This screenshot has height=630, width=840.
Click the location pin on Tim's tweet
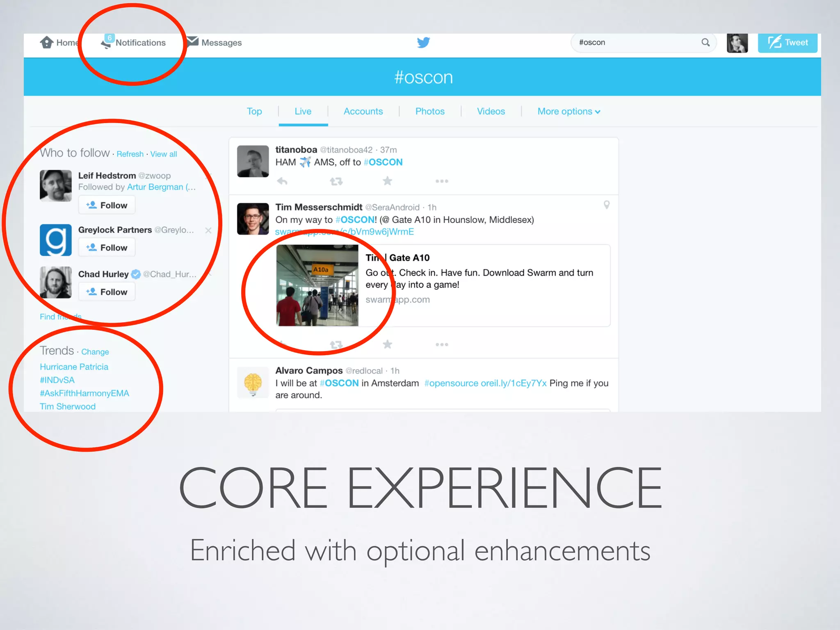pos(607,205)
